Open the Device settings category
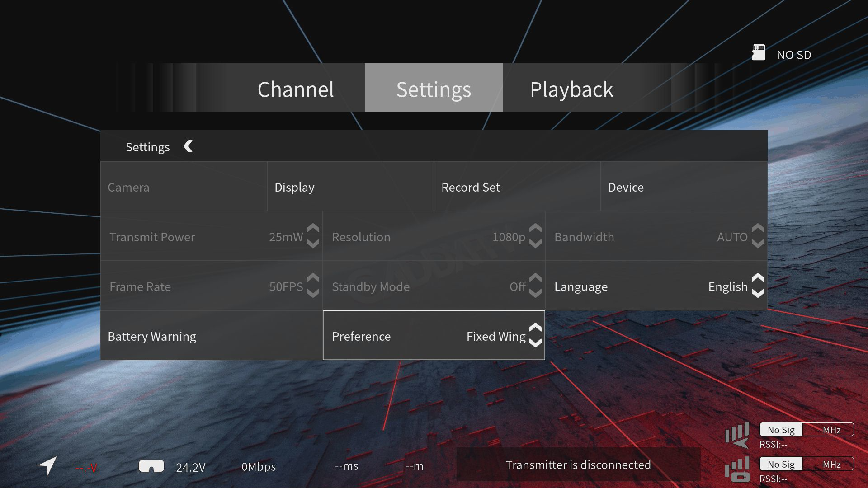The image size is (868, 488). (684, 187)
